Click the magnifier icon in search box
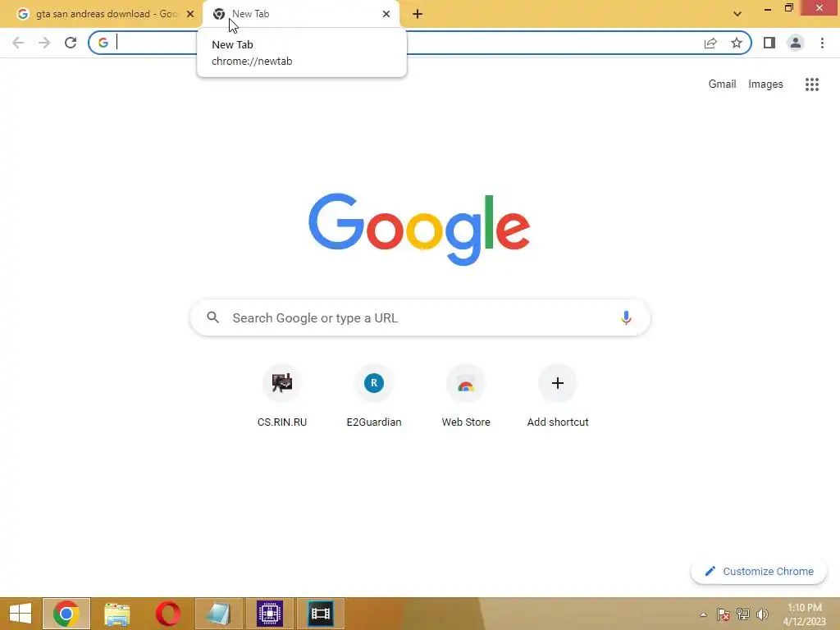Image resolution: width=840 pixels, height=630 pixels. (x=213, y=317)
